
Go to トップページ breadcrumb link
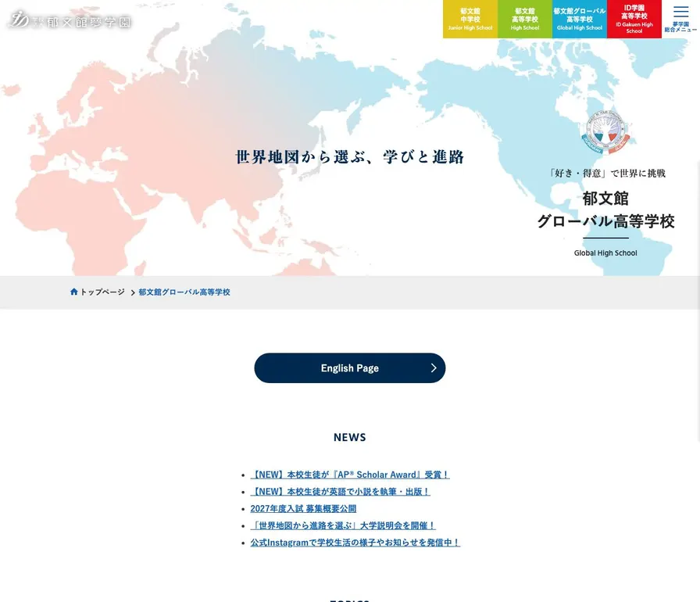pyautogui.click(x=102, y=292)
